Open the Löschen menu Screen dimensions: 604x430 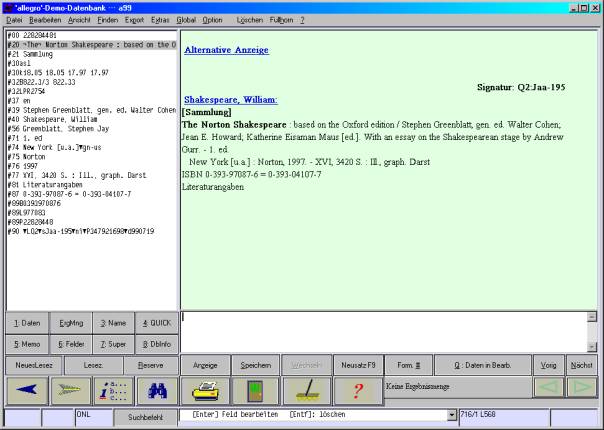click(x=250, y=20)
